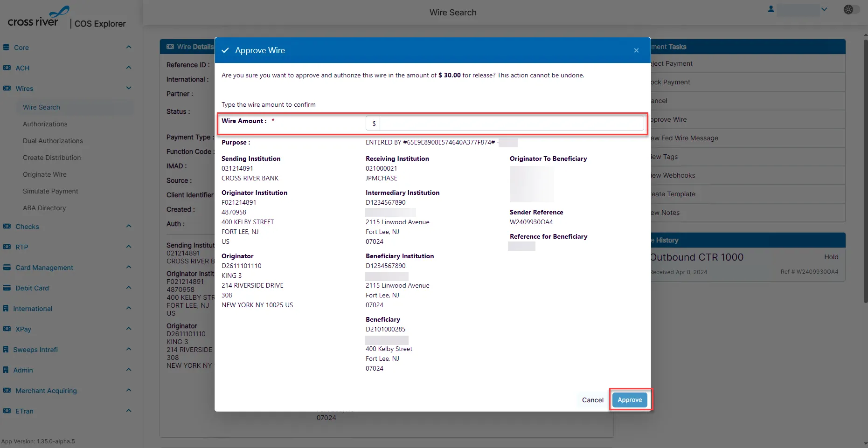Click the sender reference W2409930OA4

point(531,222)
